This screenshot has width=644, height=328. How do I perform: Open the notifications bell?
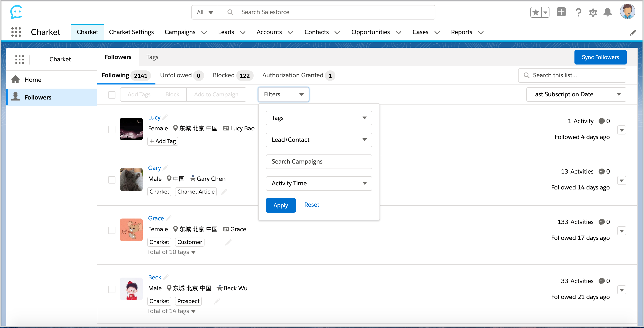point(607,12)
